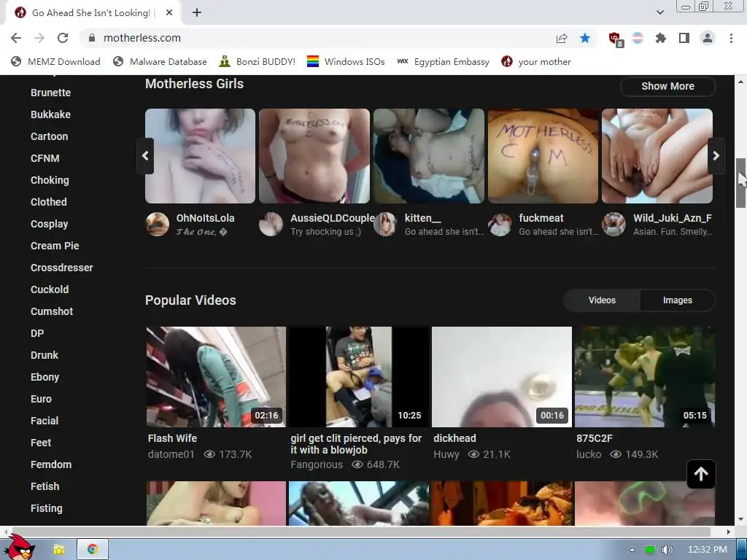
Task: Open the volume speaker tray icon
Action: 667,550
